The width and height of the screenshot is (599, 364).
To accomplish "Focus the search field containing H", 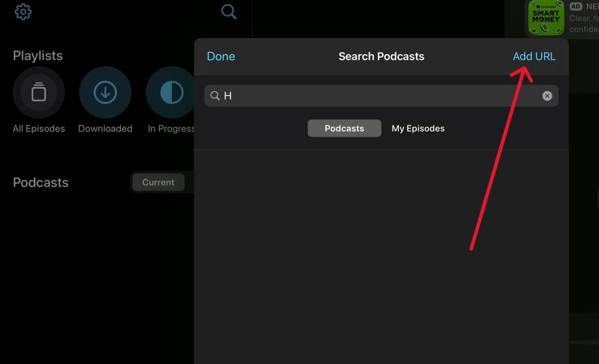I will pos(380,96).
